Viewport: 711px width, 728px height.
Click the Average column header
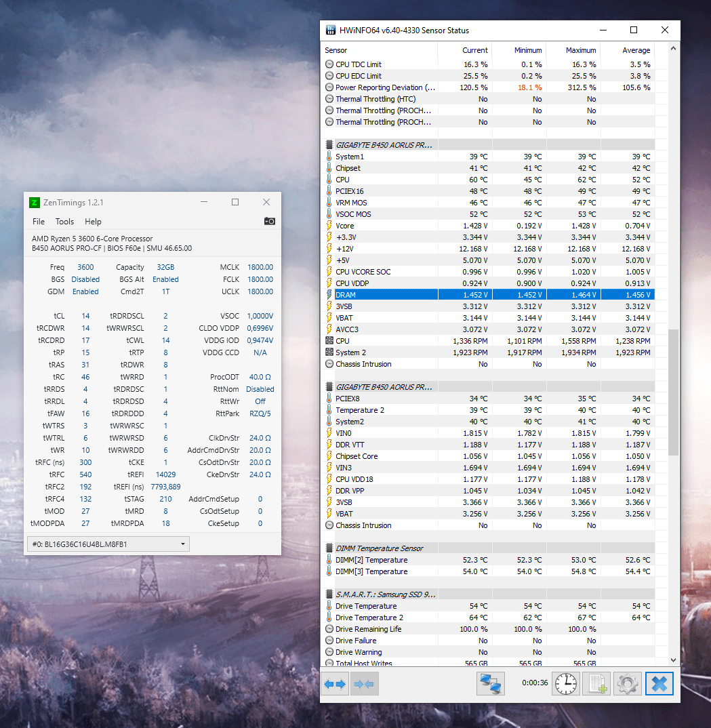point(628,50)
